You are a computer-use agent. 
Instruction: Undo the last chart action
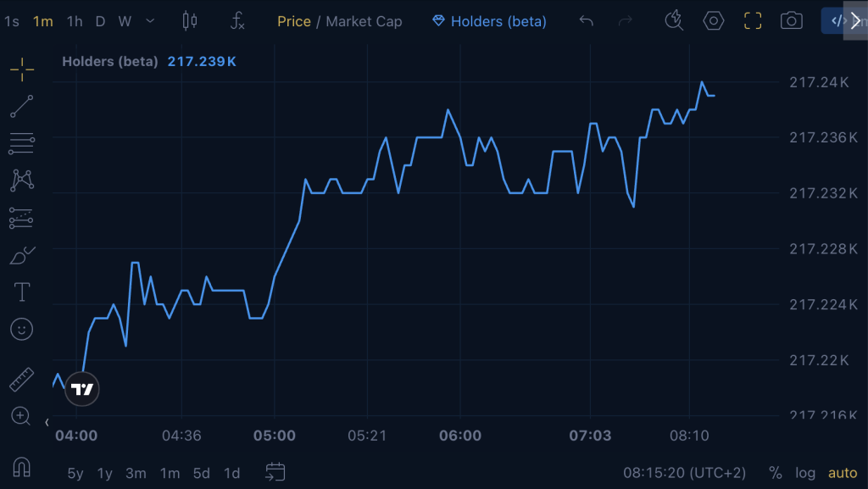click(x=587, y=21)
